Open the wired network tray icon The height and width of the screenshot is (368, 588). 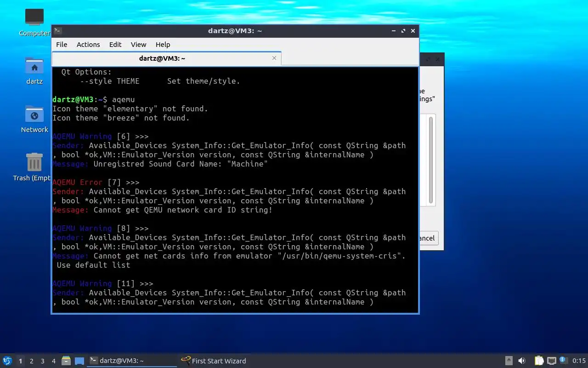[x=552, y=361]
